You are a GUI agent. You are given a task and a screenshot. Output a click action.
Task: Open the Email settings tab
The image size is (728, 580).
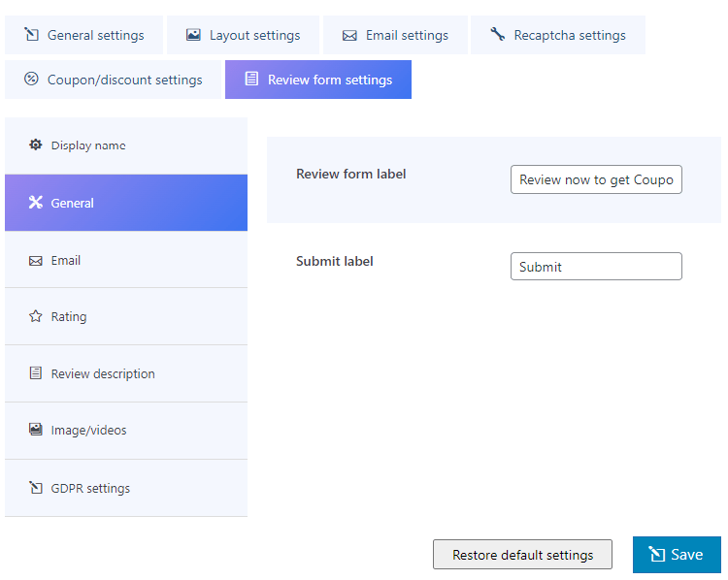[395, 35]
